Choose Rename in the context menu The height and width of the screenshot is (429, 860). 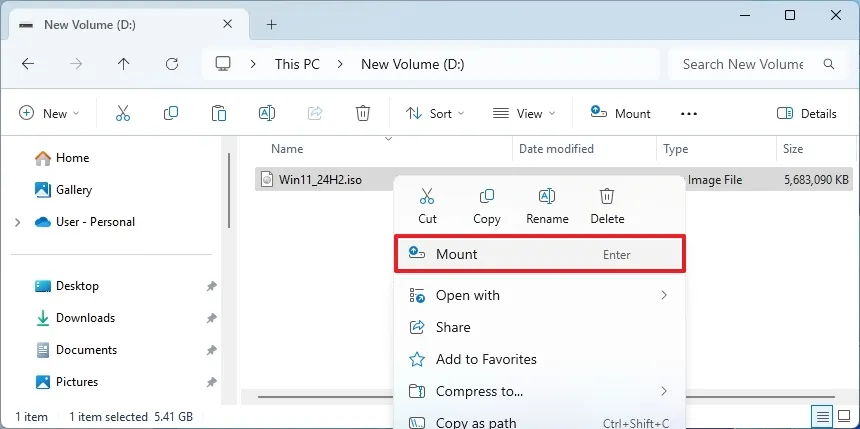click(x=547, y=206)
